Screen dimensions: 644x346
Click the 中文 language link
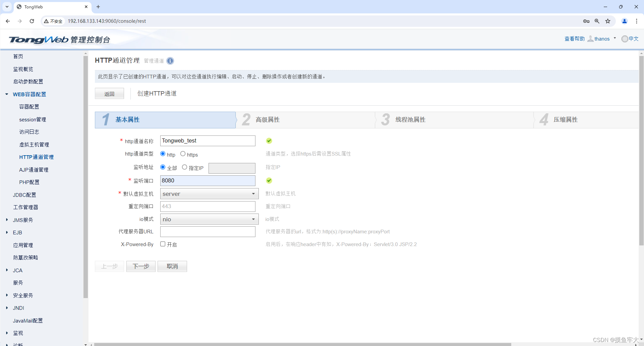634,39
